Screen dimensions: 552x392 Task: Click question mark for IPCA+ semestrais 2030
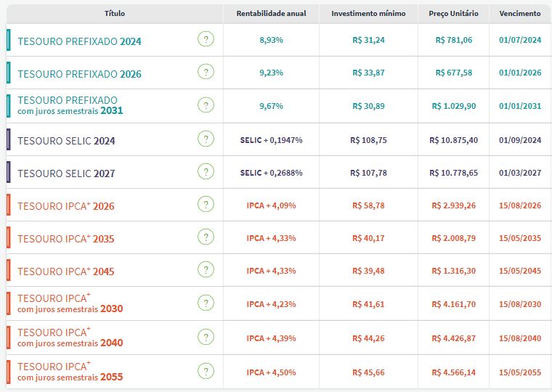(206, 303)
